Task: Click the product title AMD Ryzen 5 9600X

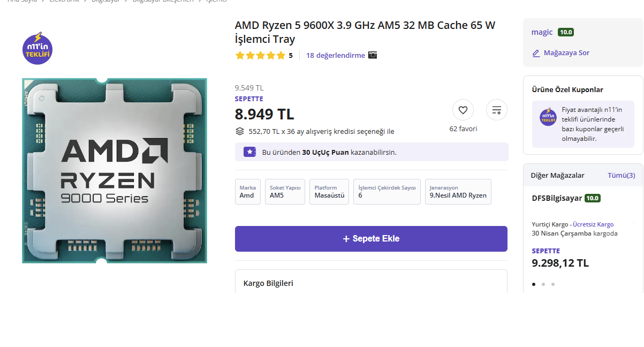Action: [x=365, y=32]
